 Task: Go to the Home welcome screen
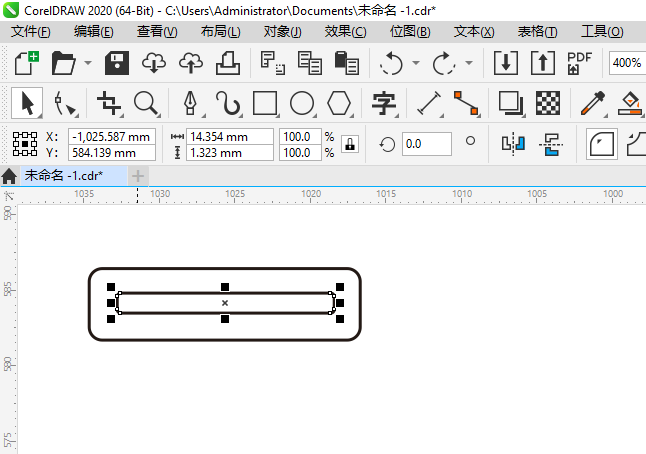click(9, 176)
